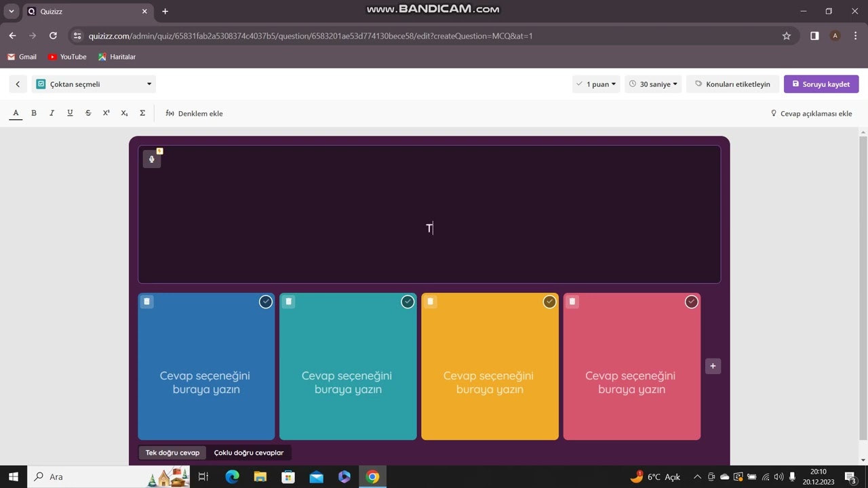Open the Haritalar bookmark
The width and height of the screenshot is (868, 488).
coord(117,57)
